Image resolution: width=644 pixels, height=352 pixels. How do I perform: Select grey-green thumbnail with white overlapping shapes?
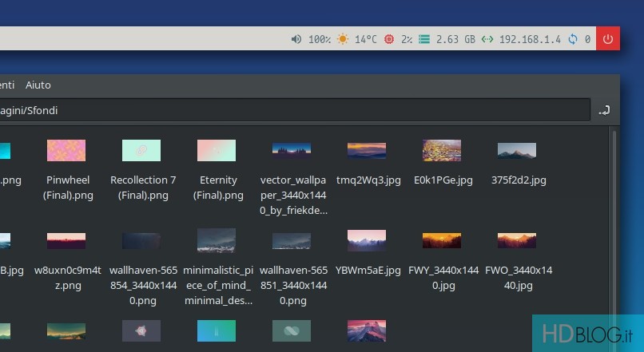click(292, 330)
